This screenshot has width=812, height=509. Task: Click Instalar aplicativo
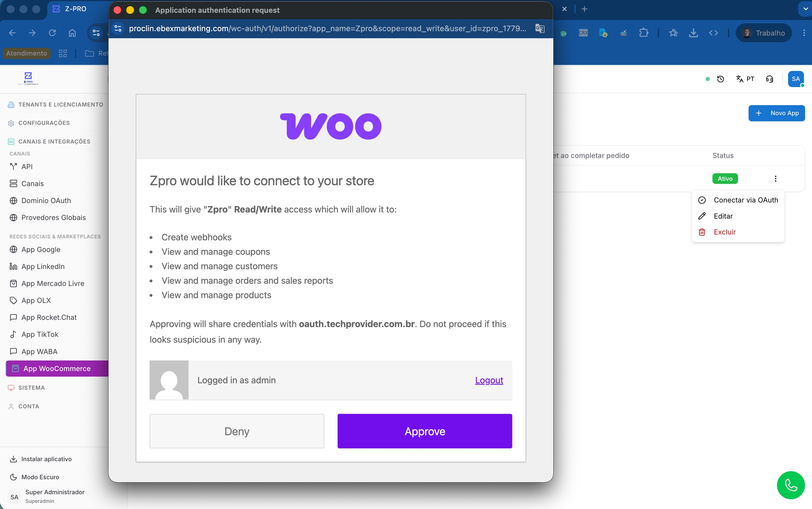pyautogui.click(x=41, y=459)
